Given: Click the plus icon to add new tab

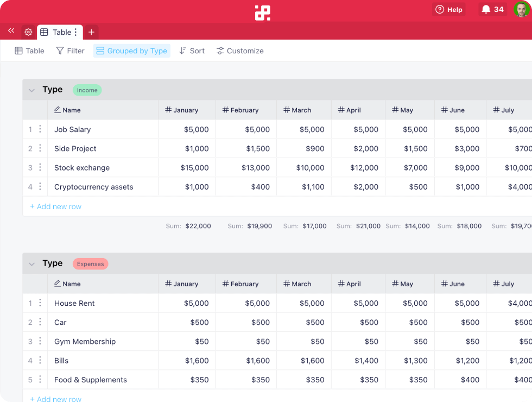Looking at the screenshot, I should tap(91, 32).
